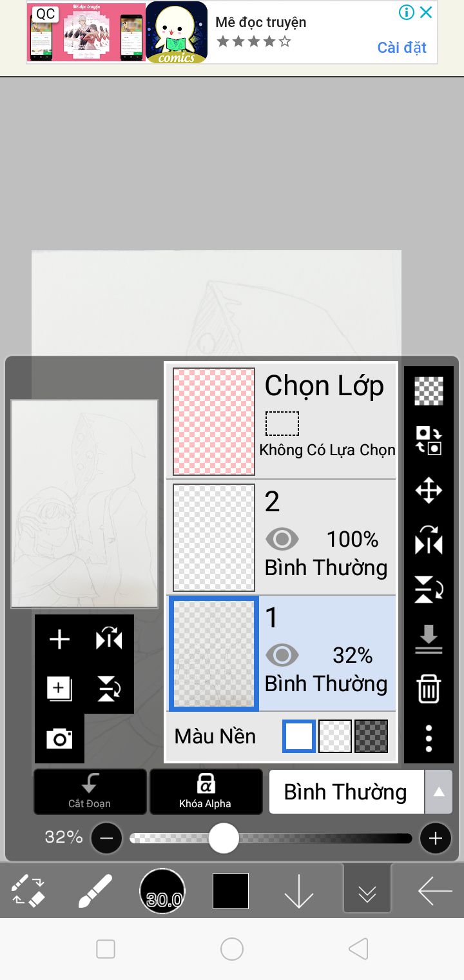Image resolution: width=464 pixels, height=980 pixels.
Task: Tap the trash icon to delete layer
Action: point(429,689)
